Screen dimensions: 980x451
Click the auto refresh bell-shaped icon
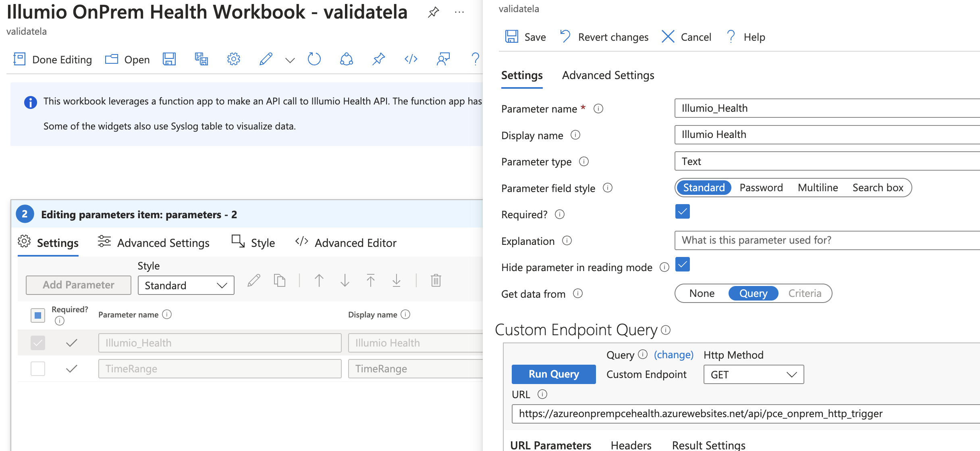click(347, 59)
